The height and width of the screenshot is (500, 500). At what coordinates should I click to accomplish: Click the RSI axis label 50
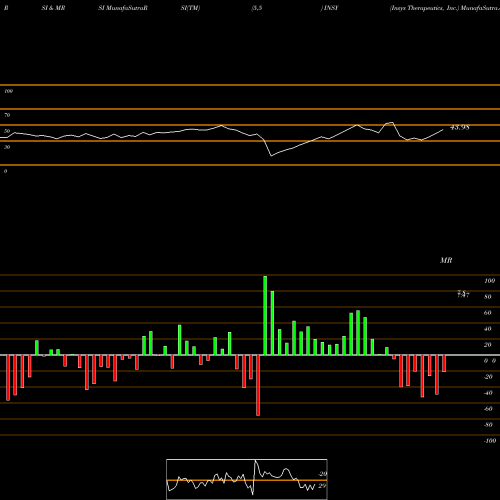[7, 131]
